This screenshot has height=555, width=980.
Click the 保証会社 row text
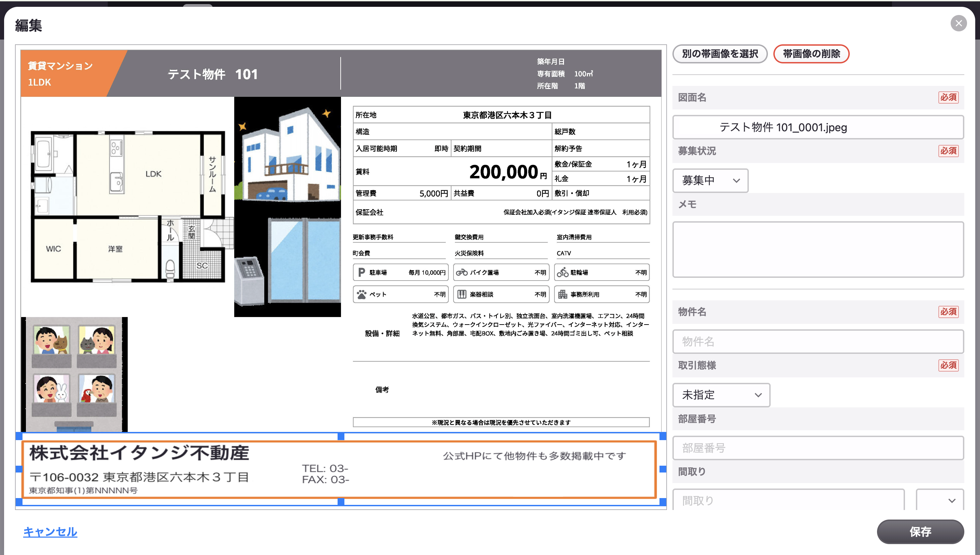[501, 212]
